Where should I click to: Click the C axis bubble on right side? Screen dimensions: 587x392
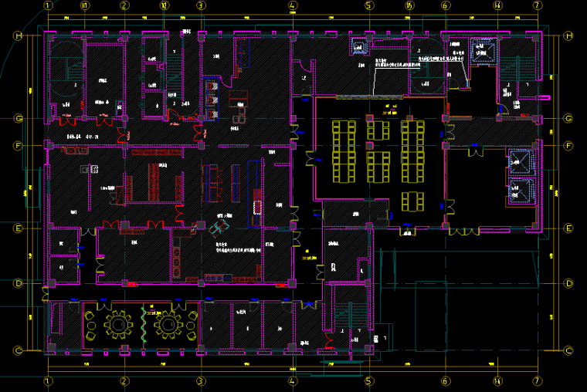pos(569,351)
